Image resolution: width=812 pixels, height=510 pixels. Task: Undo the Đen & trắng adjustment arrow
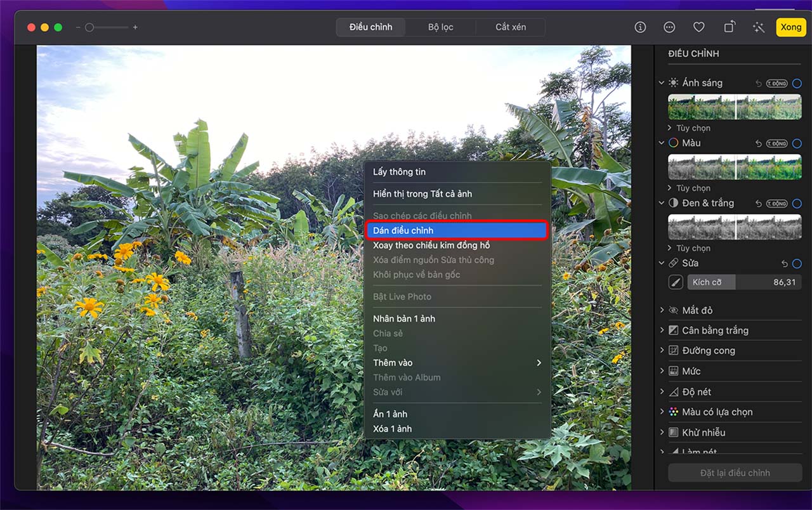759,204
